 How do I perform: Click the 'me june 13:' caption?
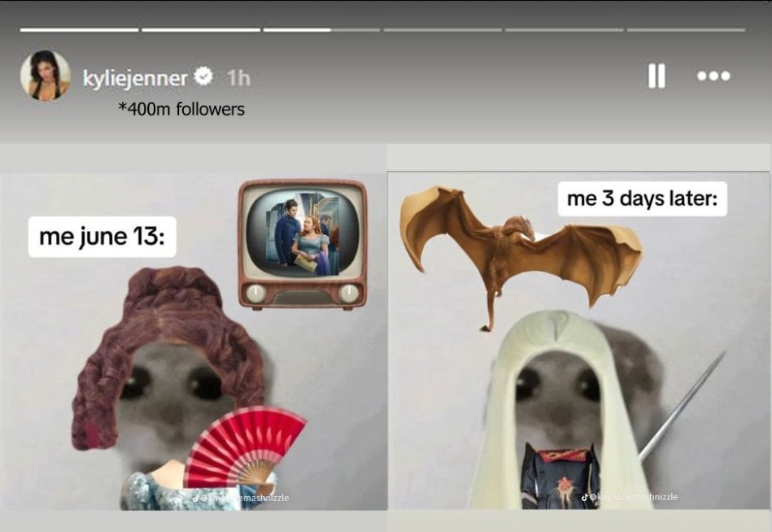[x=102, y=237]
